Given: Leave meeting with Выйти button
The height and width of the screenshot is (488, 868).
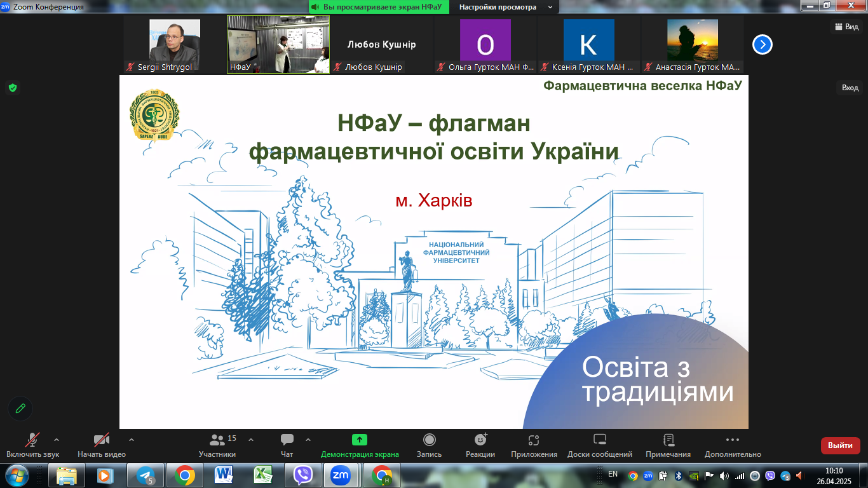Looking at the screenshot, I should coord(840,445).
